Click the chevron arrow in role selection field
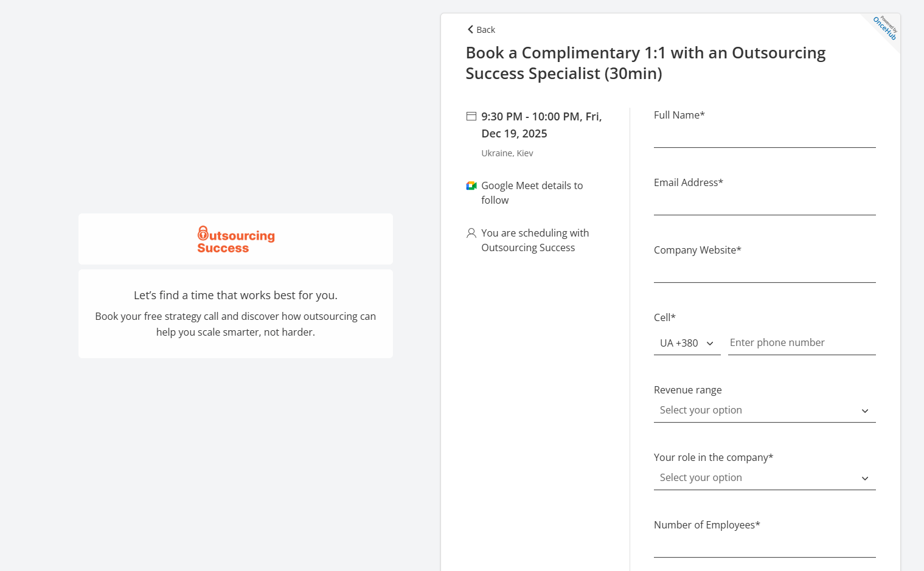Viewport: 924px width, 571px height. click(865, 479)
